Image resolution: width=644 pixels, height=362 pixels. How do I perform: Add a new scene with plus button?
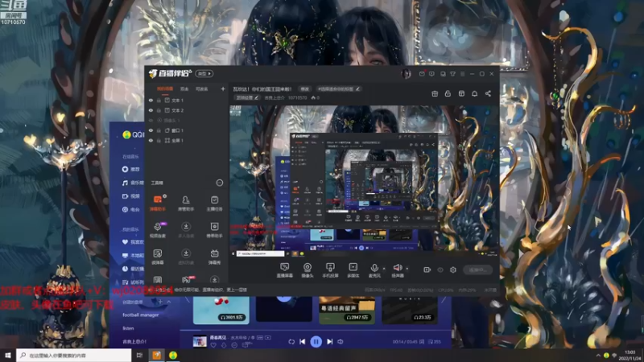[221, 88]
